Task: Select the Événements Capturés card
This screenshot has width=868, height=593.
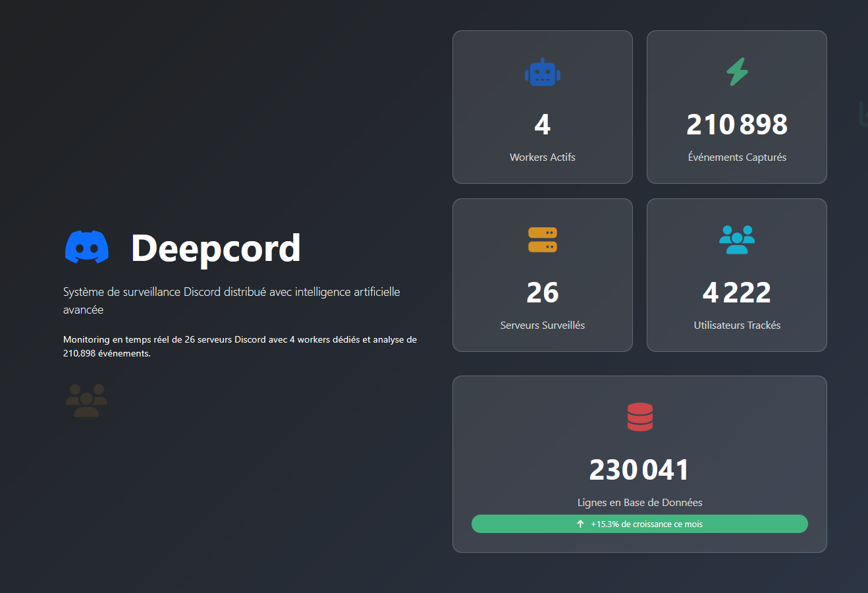Action: (x=736, y=107)
